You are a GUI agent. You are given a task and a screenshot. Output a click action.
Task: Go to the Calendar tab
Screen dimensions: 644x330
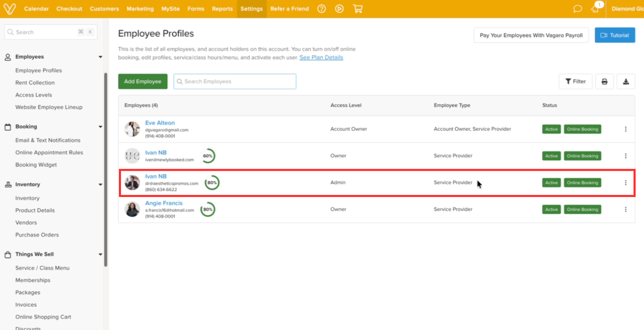tap(36, 9)
